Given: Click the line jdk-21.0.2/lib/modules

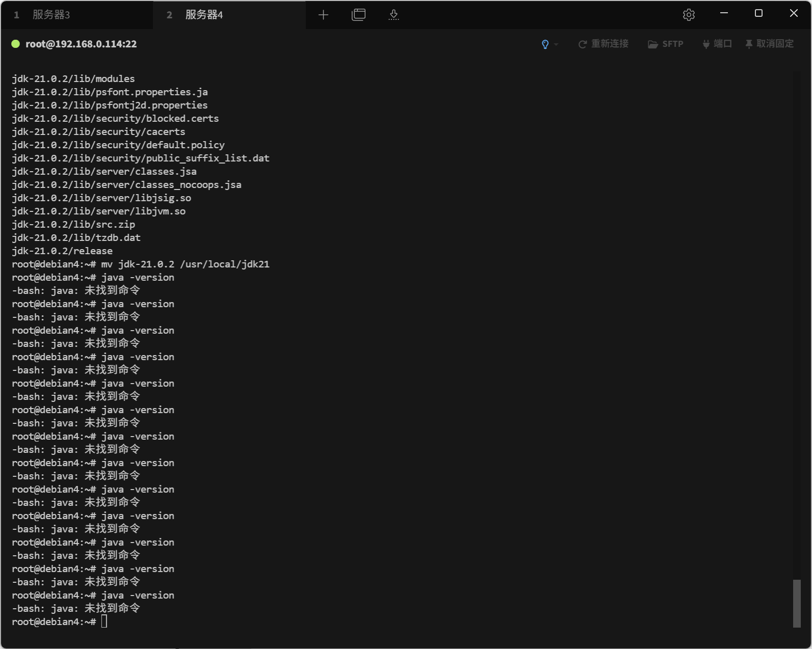Looking at the screenshot, I should click(x=73, y=78).
